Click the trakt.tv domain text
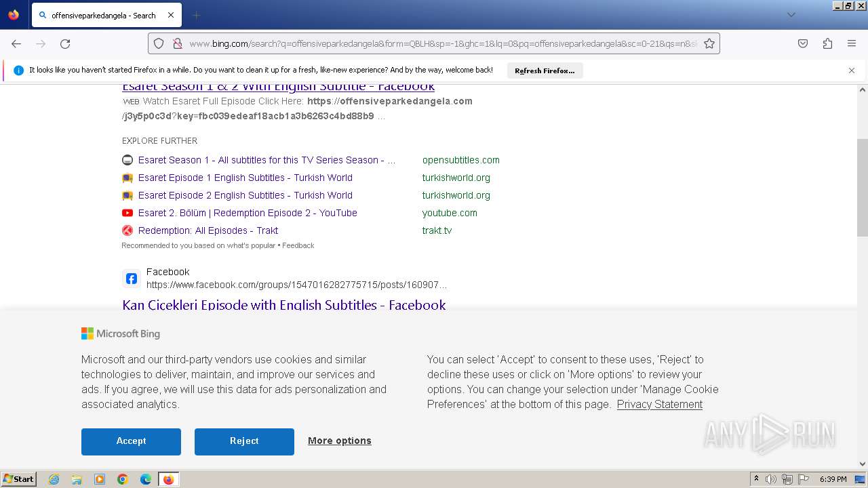This screenshot has height=488, width=868. coord(437,230)
